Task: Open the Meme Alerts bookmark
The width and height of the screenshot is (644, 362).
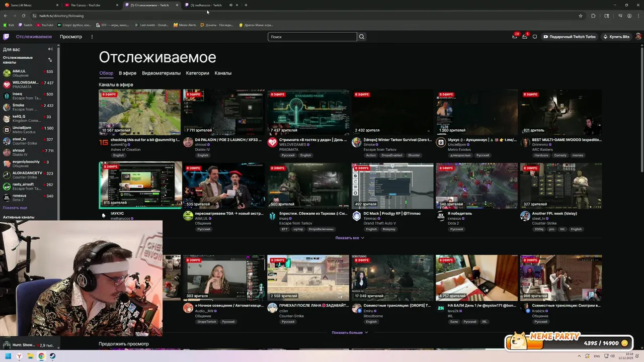Action: 185,25
